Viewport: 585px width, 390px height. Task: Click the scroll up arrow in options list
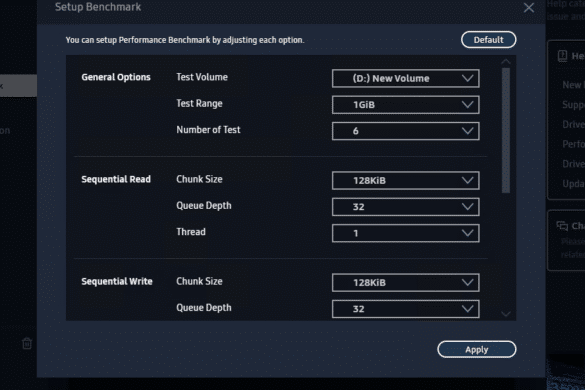pyautogui.click(x=506, y=62)
